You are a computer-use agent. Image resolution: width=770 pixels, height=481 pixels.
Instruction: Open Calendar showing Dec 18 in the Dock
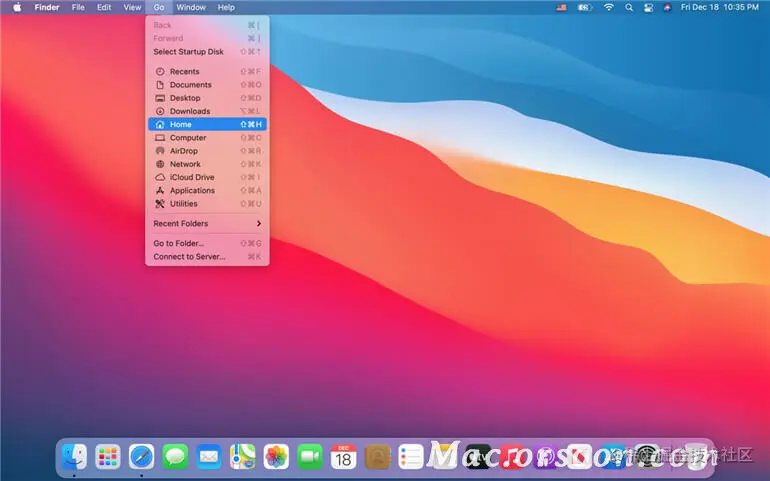pyautogui.click(x=343, y=457)
